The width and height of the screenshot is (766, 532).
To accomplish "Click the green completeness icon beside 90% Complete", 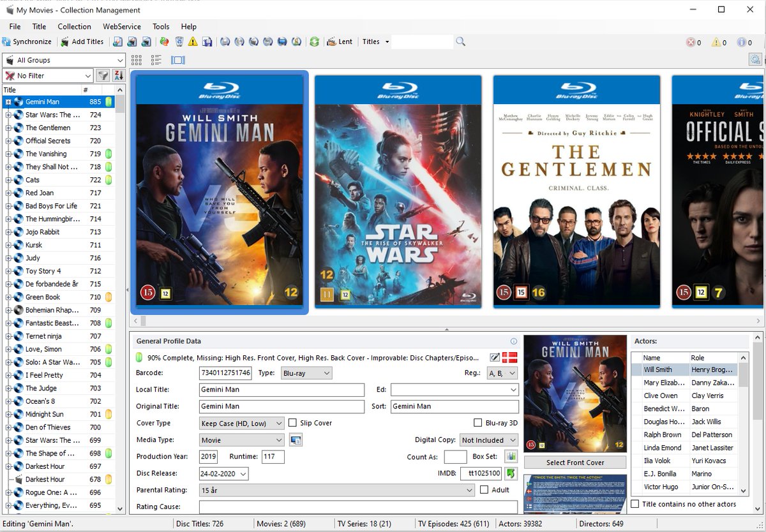I will [x=139, y=357].
